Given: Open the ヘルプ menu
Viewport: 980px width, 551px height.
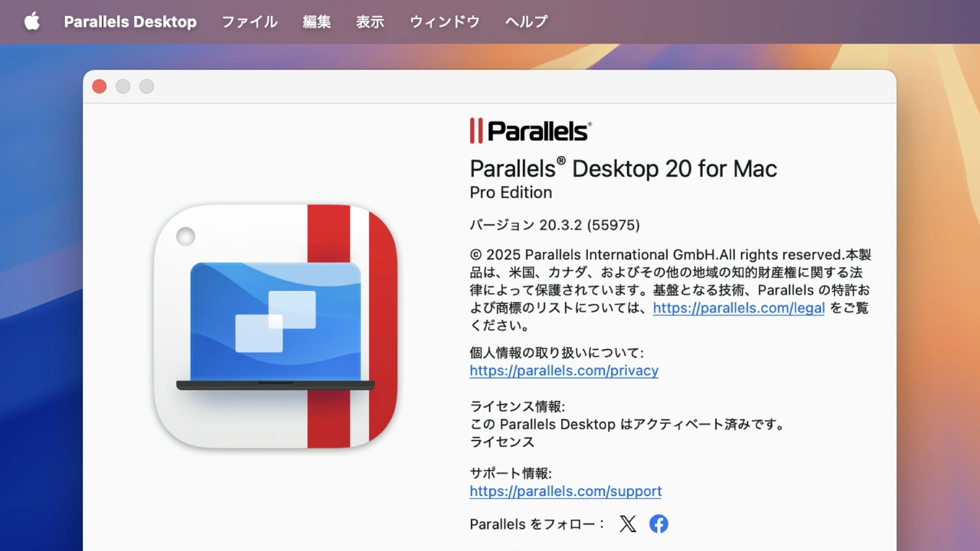Looking at the screenshot, I should pos(527,21).
